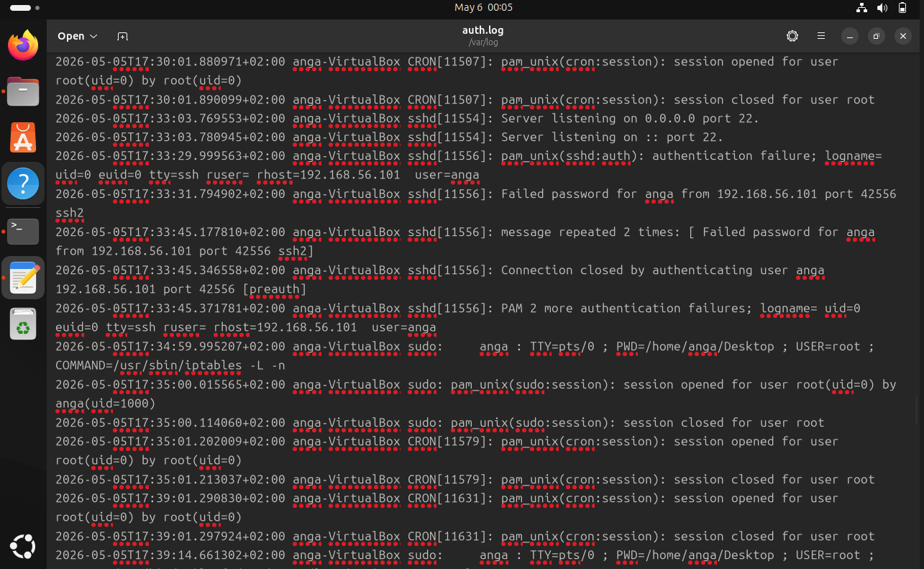This screenshot has height=569, width=924.
Task: Launch Ubuntu App Center from dock
Action: click(x=23, y=137)
